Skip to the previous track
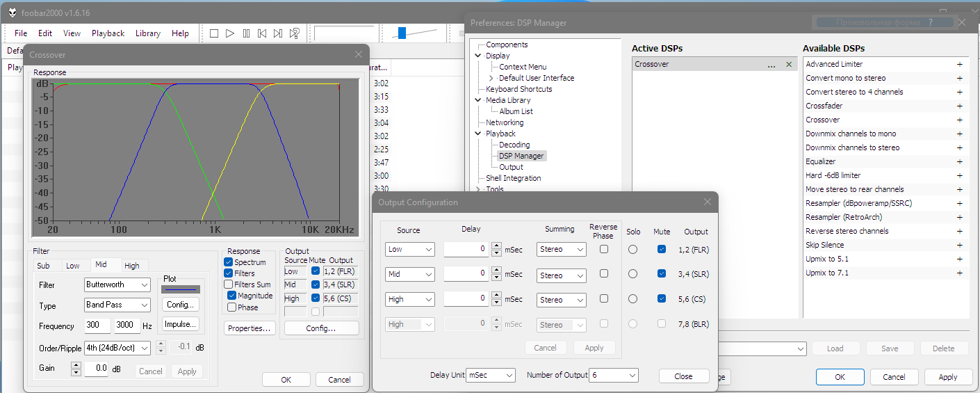Viewport: 980px width, 393px height. point(262,33)
